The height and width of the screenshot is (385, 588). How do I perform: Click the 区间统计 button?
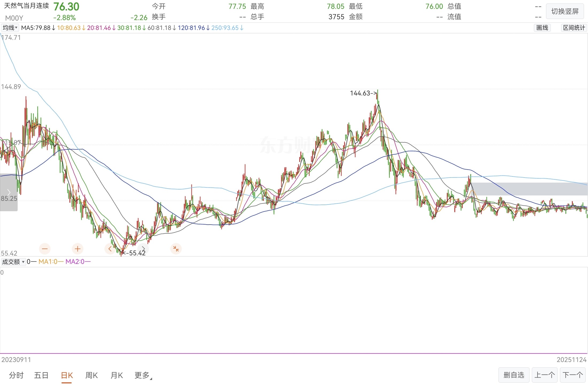574,28
